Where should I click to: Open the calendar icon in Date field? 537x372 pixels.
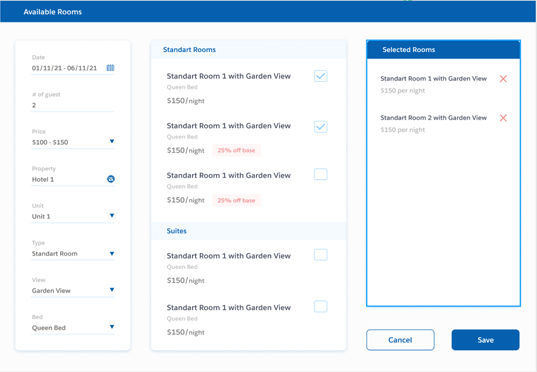click(x=110, y=67)
